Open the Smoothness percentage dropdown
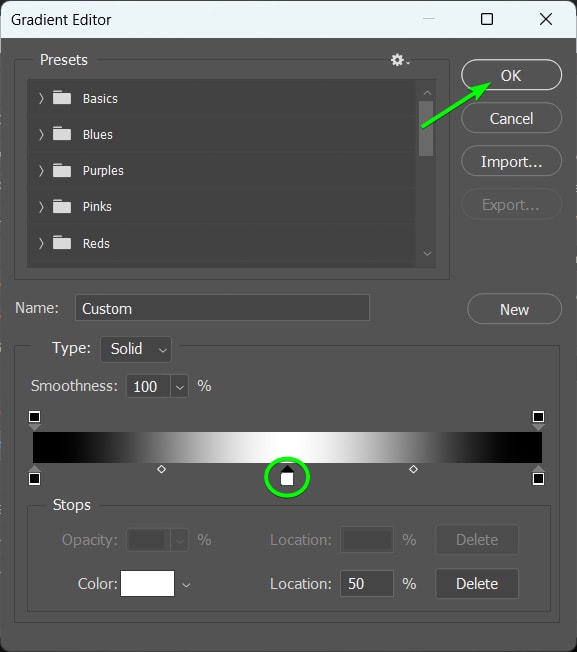The height and width of the screenshot is (652, 577). pyautogui.click(x=180, y=386)
